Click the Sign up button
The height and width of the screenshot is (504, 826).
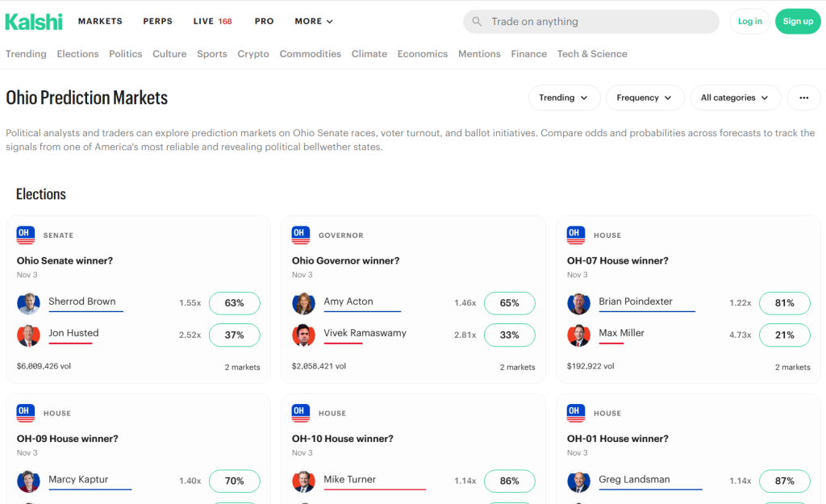[798, 22]
